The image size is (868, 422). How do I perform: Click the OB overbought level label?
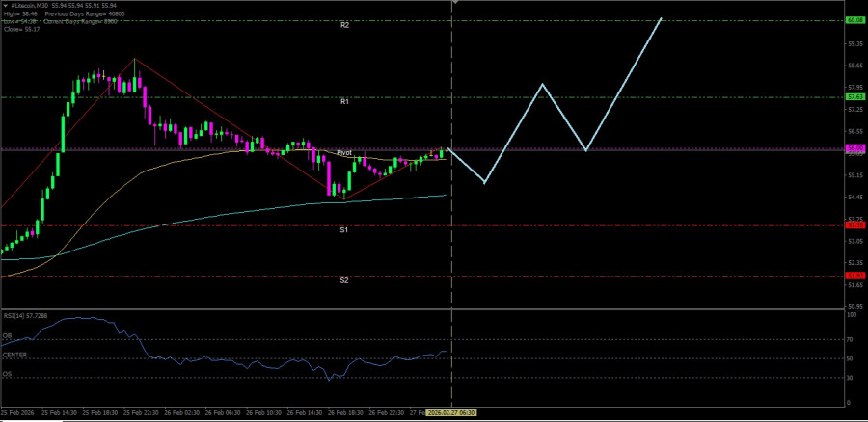coord(7,337)
